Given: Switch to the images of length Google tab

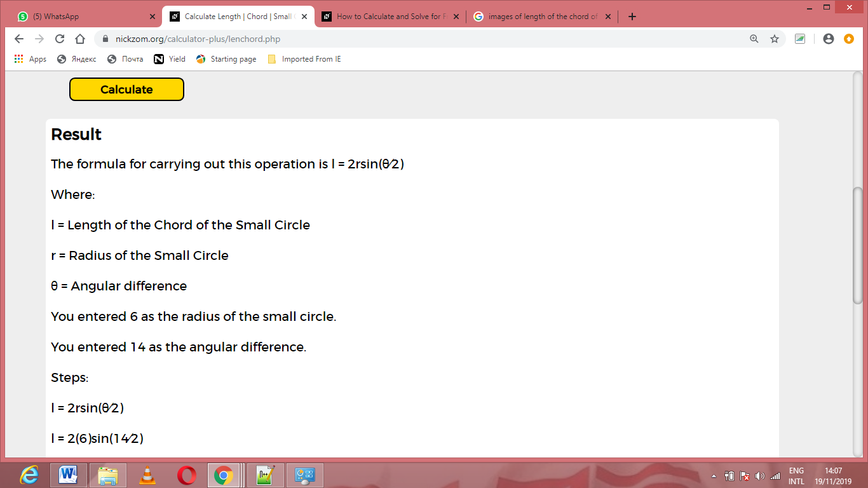Looking at the screenshot, I should 541,17.
